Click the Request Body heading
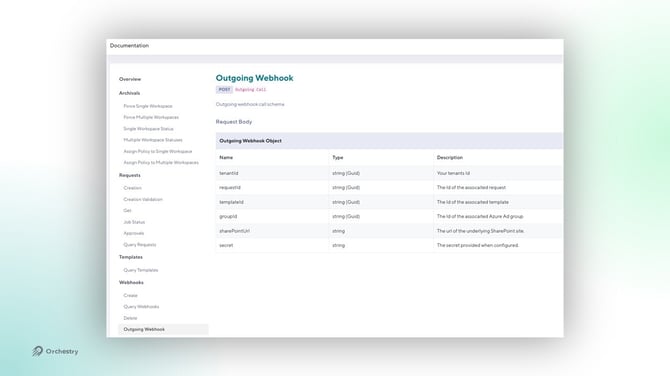This screenshot has width=670, height=376. pyautogui.click(x=234, y=122)
